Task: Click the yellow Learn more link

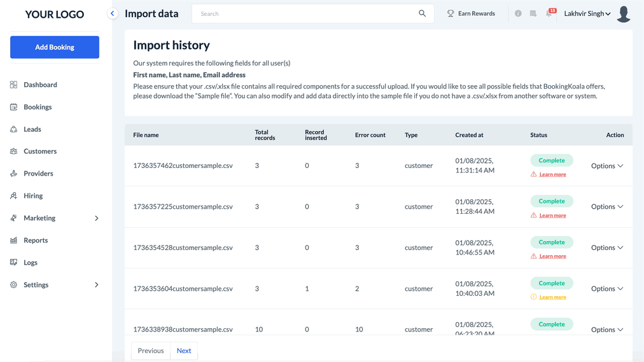Action: click(552, 297)
